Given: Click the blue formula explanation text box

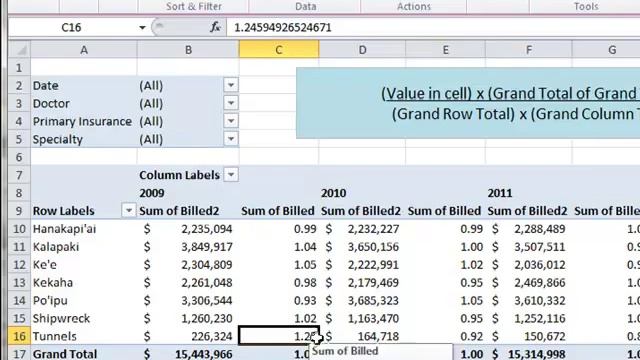Looking at the screenshot, I should (x=468, y=103).
